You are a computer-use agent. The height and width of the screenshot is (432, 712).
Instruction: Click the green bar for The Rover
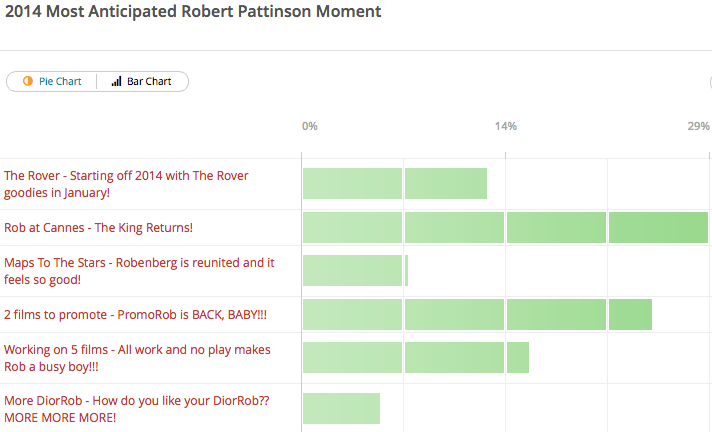pyautogui.click(x=395, y=184)
